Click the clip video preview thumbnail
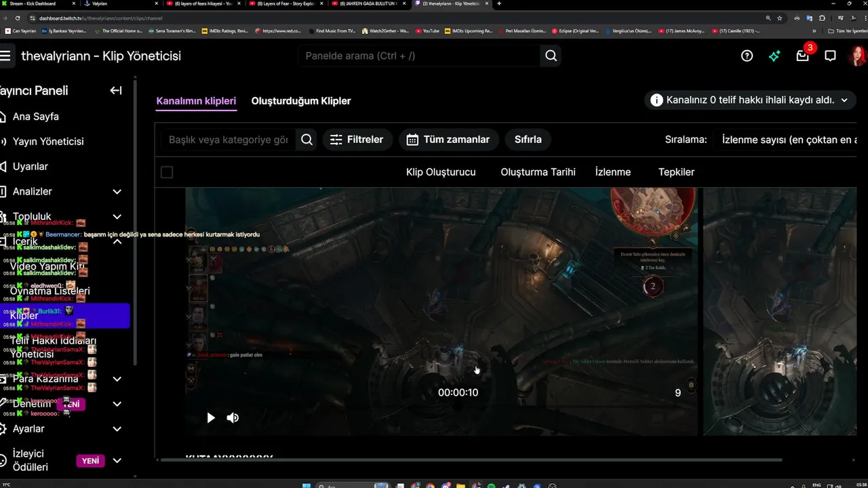 441,311
